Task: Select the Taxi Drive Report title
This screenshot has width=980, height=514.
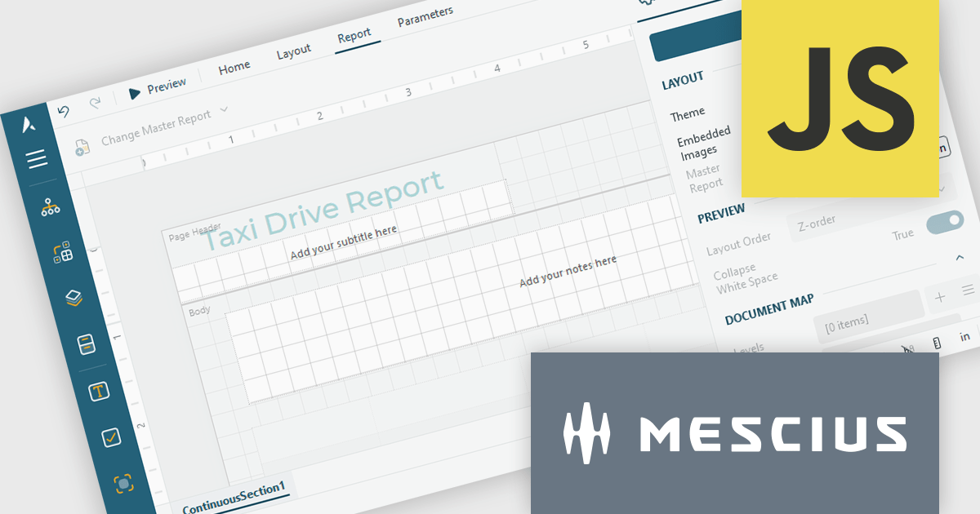Action: [x=323, y=210]
